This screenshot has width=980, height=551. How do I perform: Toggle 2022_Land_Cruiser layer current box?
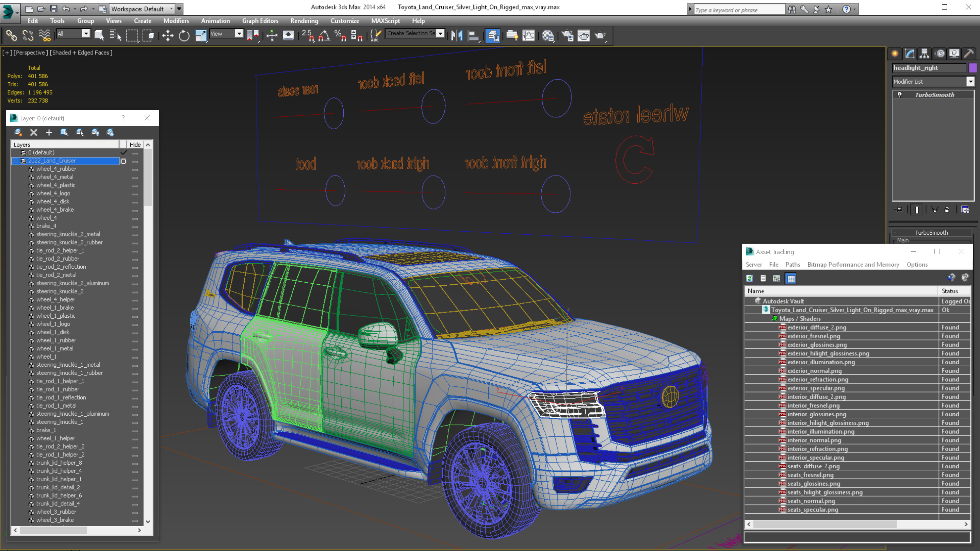point(123,161)
